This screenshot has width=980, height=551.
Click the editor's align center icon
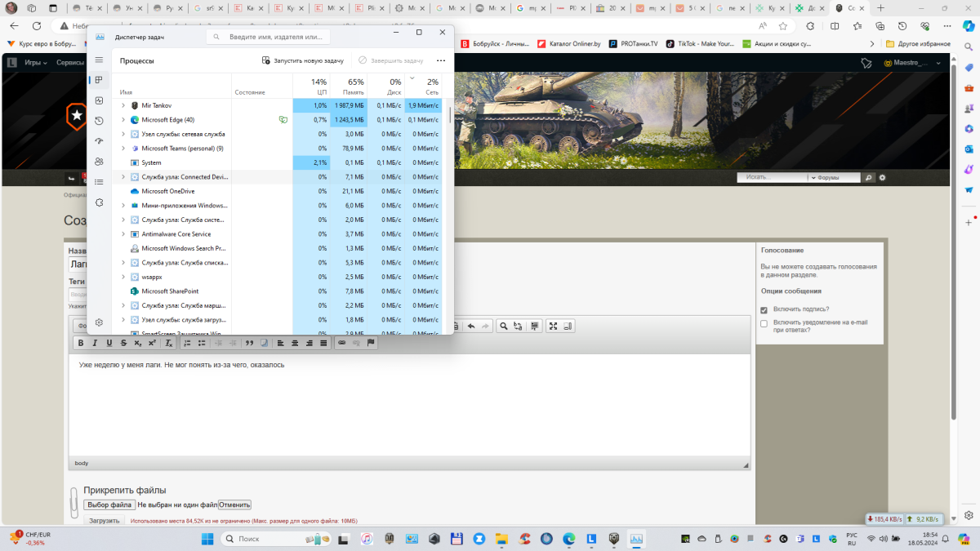(294, 343)
